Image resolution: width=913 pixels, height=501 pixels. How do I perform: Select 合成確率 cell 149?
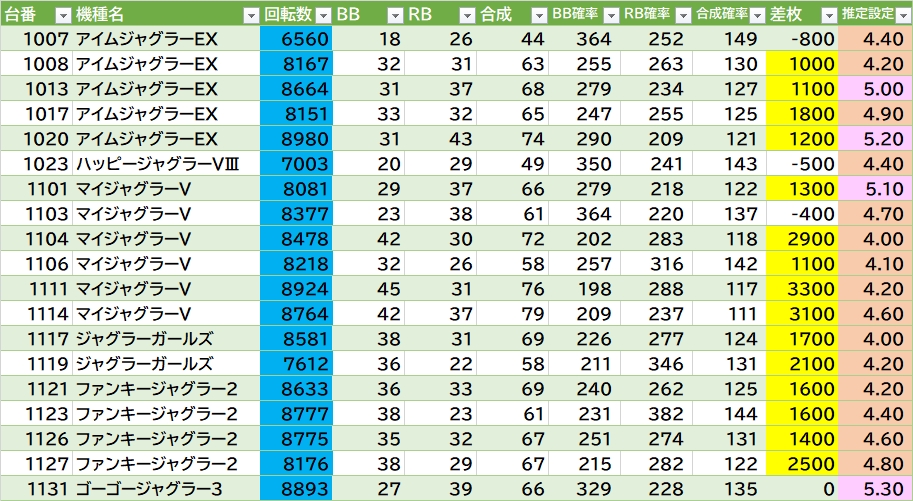(x=729, y=39)
